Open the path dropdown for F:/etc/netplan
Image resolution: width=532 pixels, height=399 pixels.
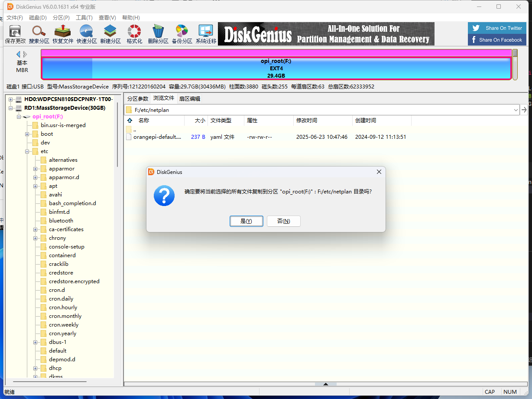[x=516, y=110]
